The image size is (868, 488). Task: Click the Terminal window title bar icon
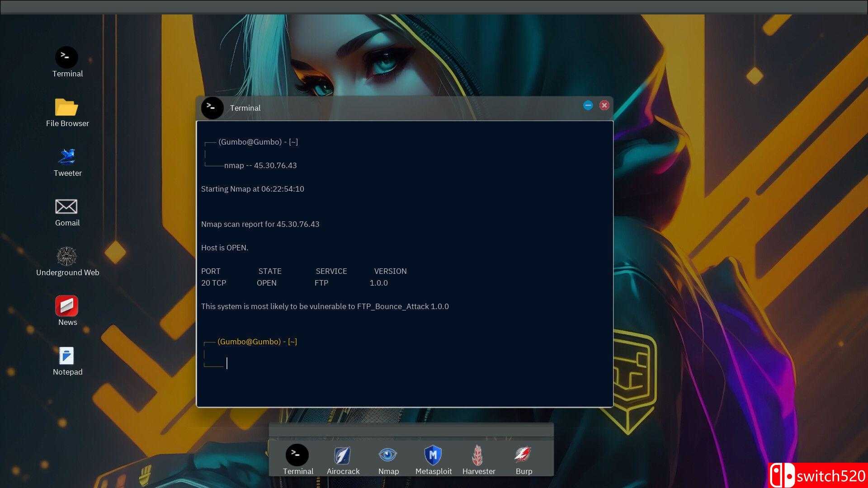[212, 108]
